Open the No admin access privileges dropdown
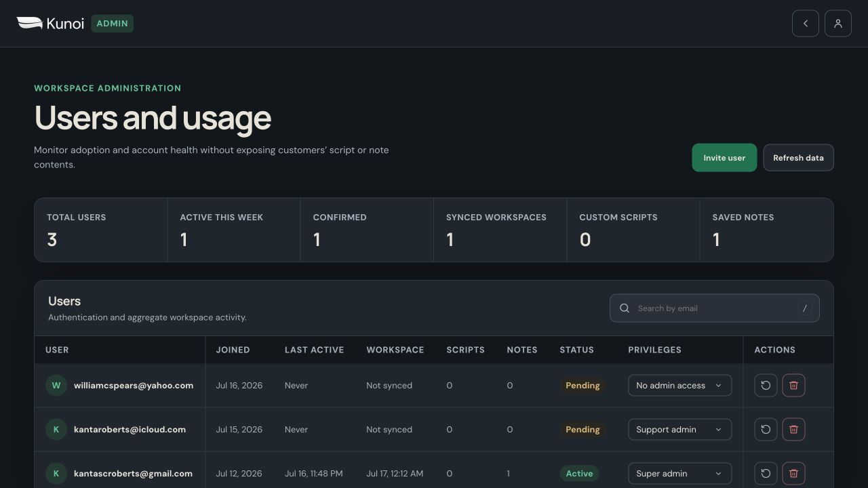 679,386
